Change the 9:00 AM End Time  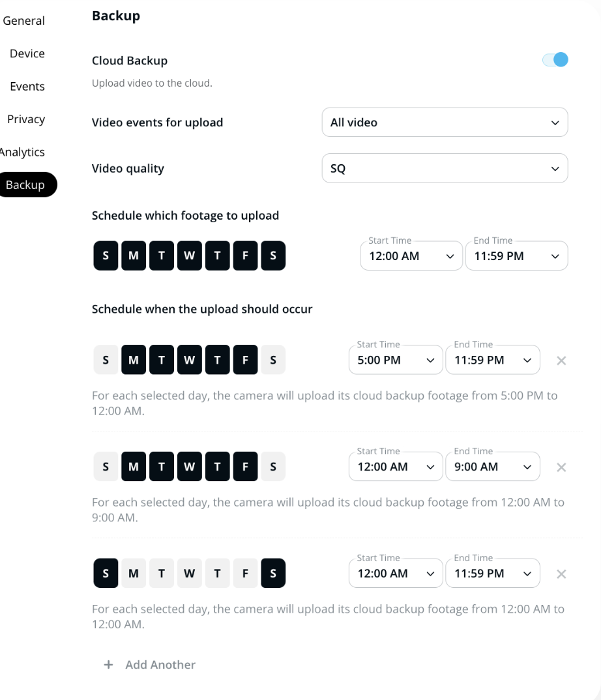coord(492,467)
